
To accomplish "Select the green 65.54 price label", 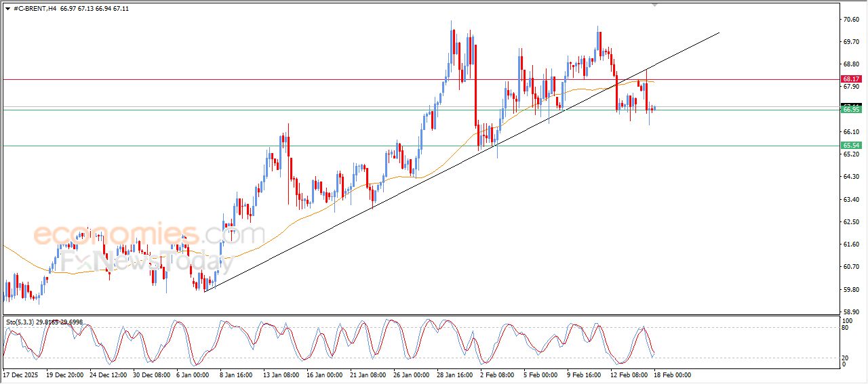I will [x=850, y=146].
